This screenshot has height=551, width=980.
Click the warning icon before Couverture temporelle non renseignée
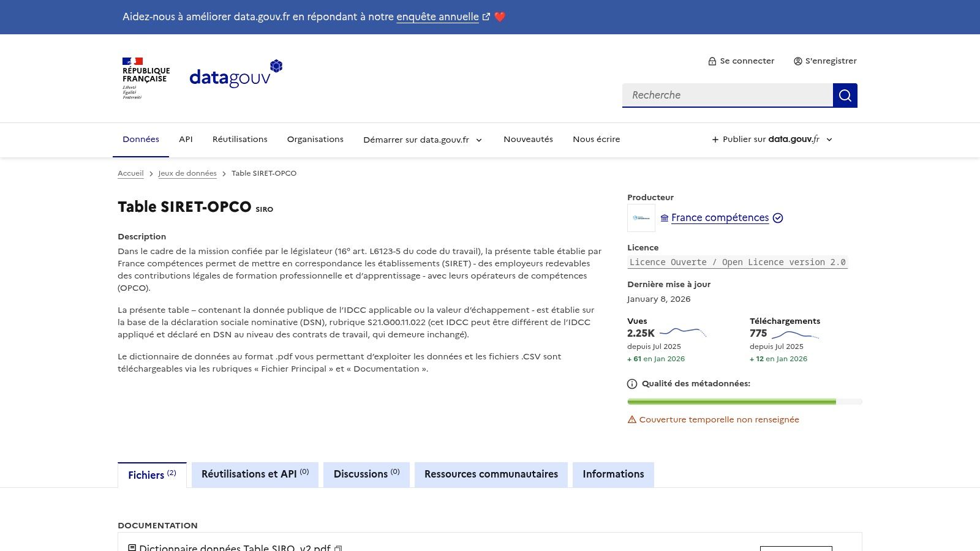tap(631, 419)
